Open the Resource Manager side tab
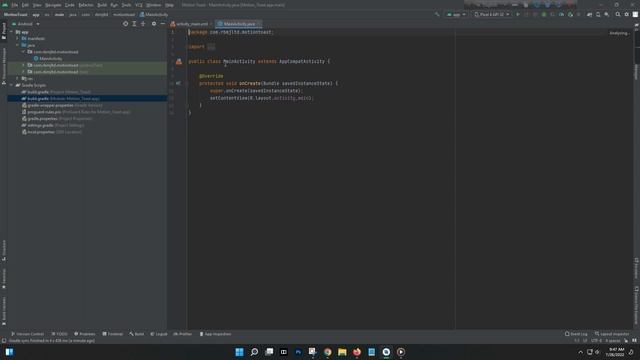Screen dimensions: 640x360 pyautogui.click(x=4, y=65)
